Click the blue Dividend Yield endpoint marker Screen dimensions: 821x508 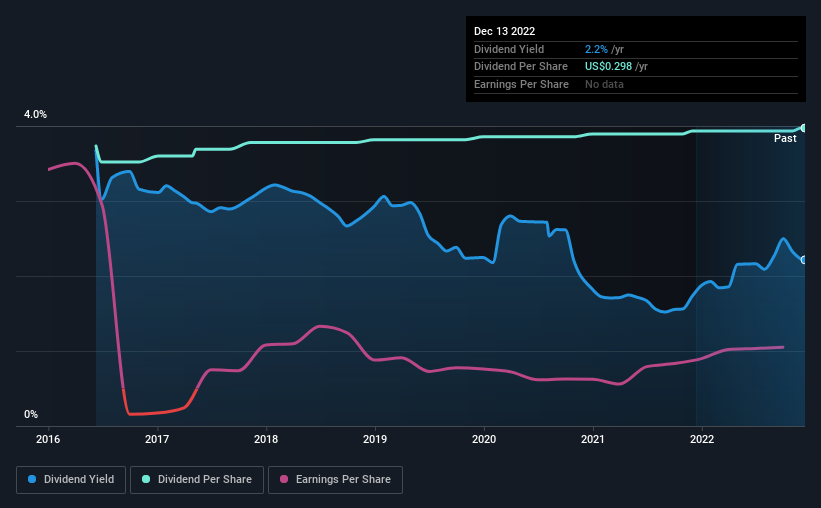[803, 260]
